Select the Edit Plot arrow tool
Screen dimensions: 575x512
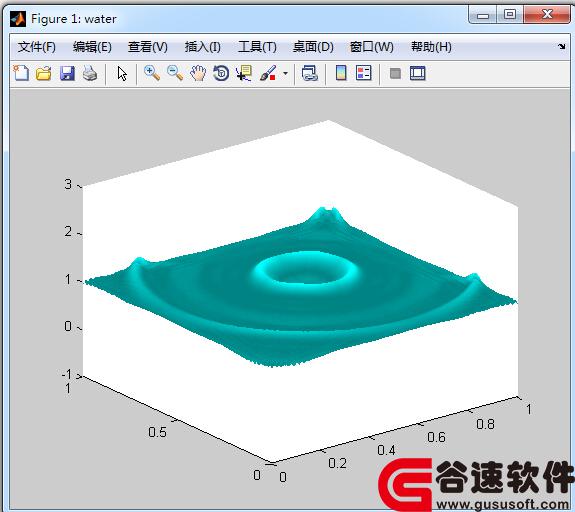coord(122,73)
